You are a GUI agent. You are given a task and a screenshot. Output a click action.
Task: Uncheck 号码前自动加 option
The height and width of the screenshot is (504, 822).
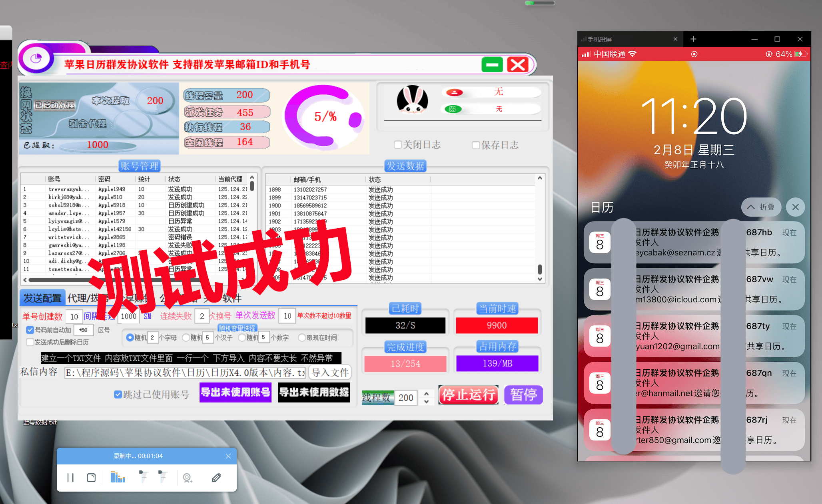(30, 330)
